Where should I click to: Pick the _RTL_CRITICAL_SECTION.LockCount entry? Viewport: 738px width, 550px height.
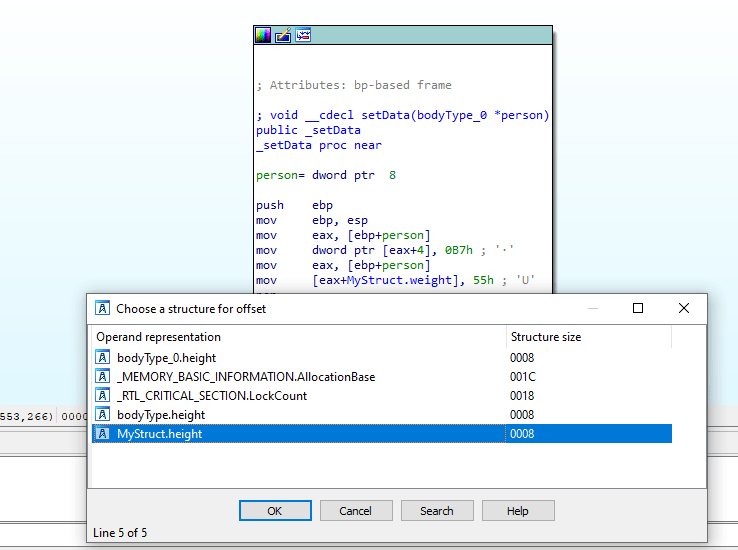point(212,395)
